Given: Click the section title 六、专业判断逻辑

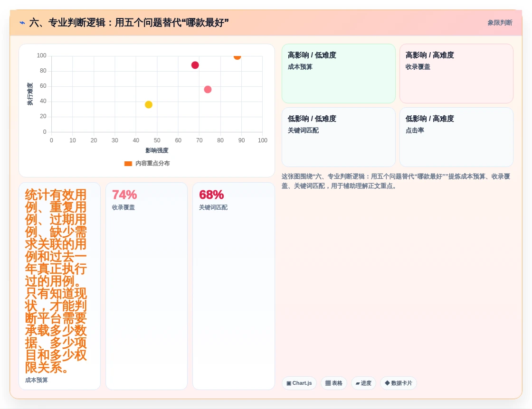Looking at the screenshot, I should point(129,23).
